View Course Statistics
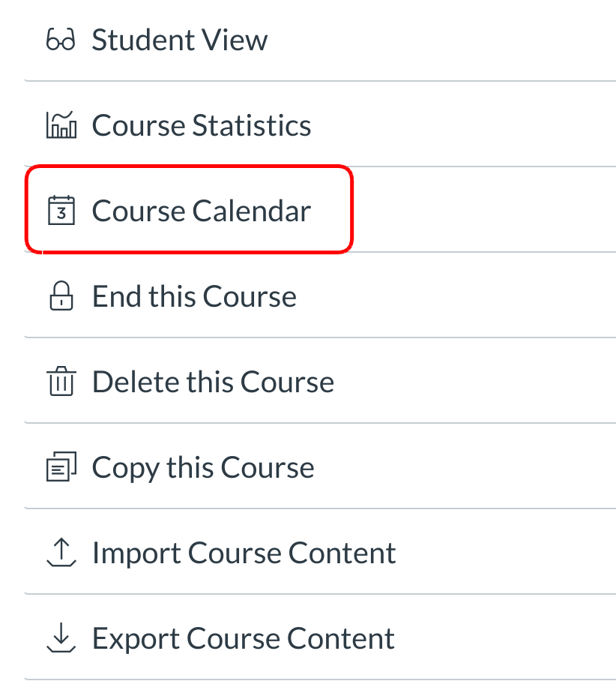 (x=201, y=125)
